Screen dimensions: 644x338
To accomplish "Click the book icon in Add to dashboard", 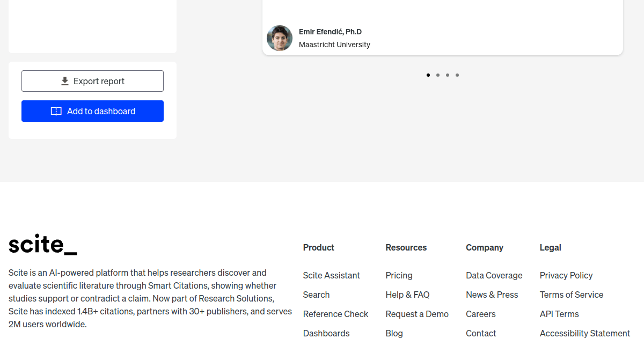I will pos(56,111).
